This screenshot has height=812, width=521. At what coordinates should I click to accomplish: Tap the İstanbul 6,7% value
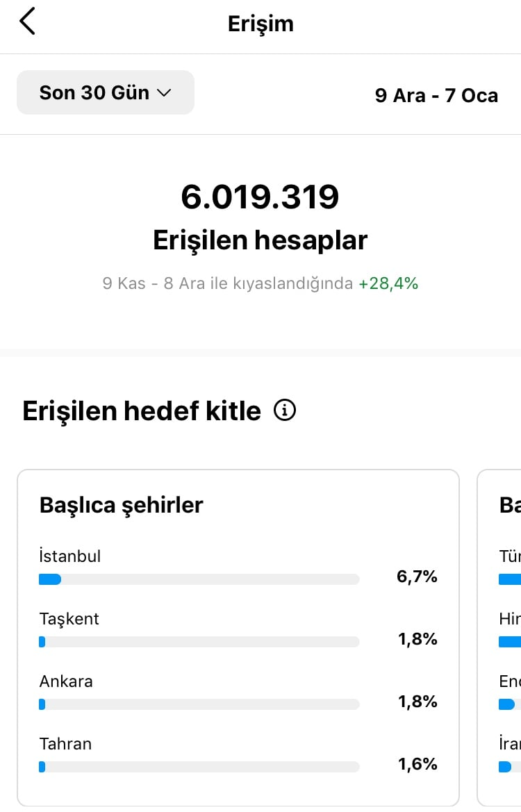[417, 577]
